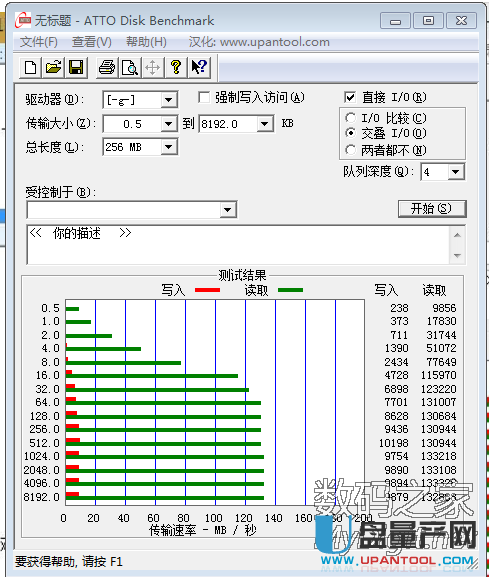This screenshot has width=489, height=577.
Task: Expand the 驱动器 drive dropdown
Action: tap(169, 100)
